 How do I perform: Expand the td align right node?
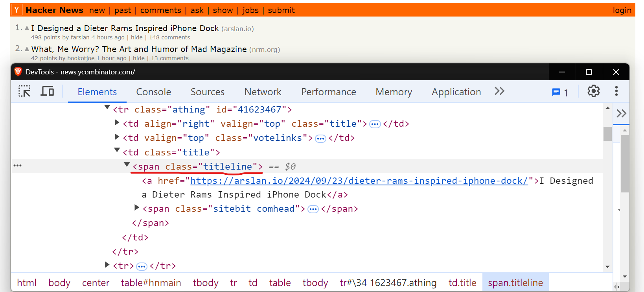117,122
